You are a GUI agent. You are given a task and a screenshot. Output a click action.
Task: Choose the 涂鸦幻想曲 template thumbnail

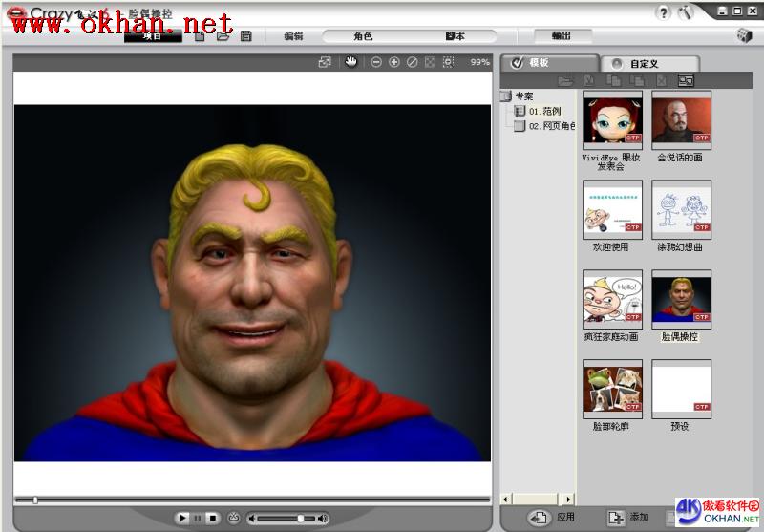(681, 209)
